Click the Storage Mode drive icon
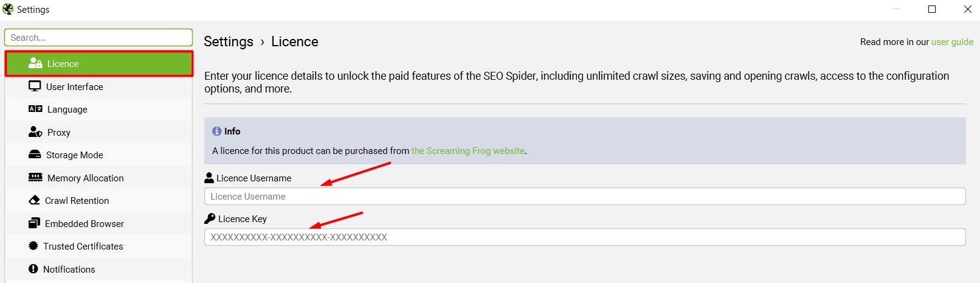Viewport: 980px width, 283px height. click(x=35, y=155)
